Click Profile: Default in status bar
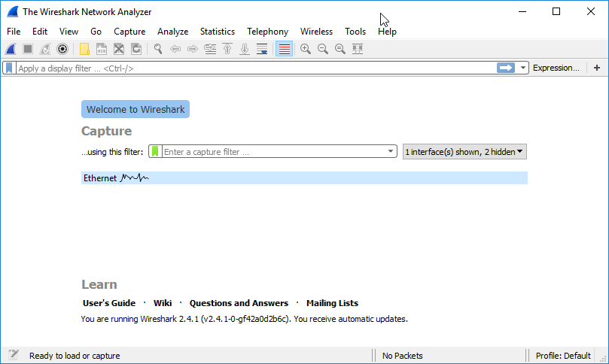This screenshot has height=364, width=609. point(563,356)
